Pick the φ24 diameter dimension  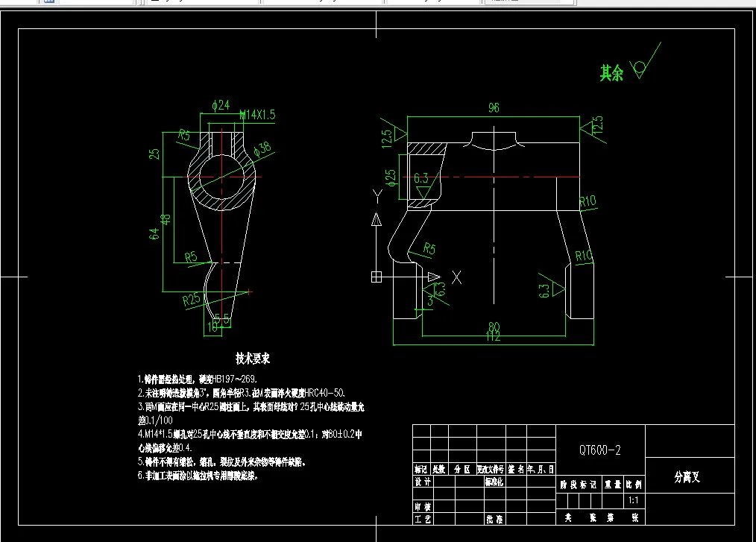[221, 105]
